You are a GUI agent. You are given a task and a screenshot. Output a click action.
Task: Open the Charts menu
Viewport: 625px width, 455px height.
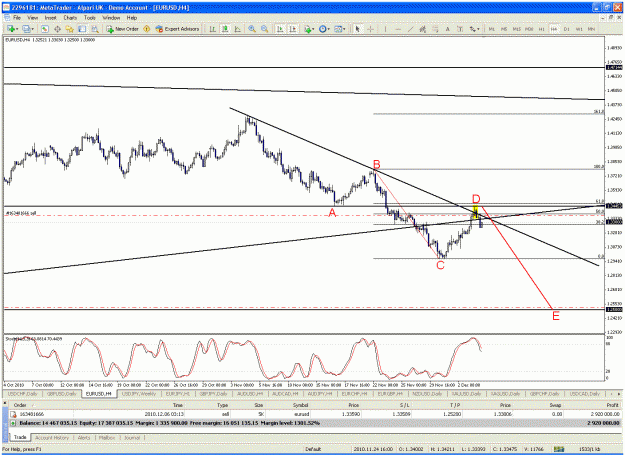click(70, 18)
